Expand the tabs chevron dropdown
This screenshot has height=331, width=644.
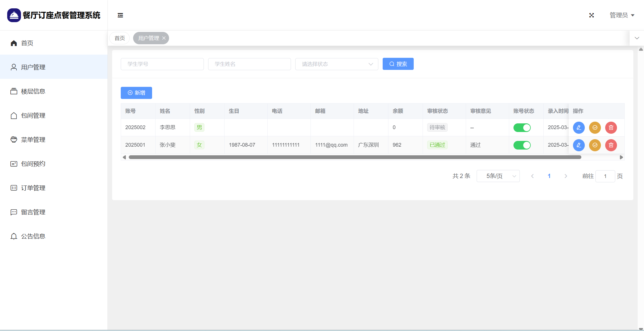click(637, 38)
